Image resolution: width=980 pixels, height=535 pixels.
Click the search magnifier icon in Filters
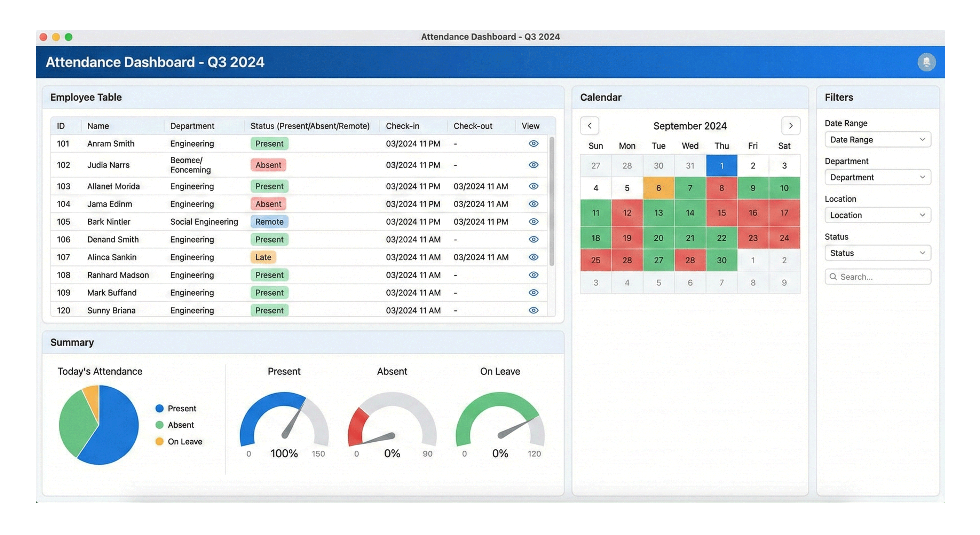(x=833, y=277)
